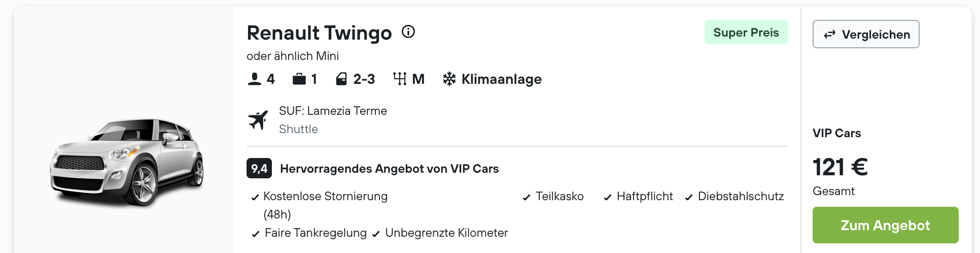Click the SUF: Lamezia Terme location text

(333, 111)
